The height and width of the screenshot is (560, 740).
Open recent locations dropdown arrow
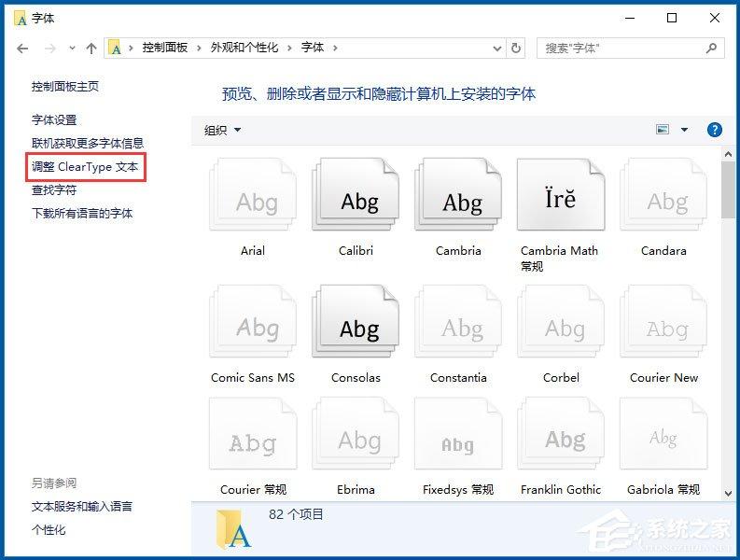[72, 49]
